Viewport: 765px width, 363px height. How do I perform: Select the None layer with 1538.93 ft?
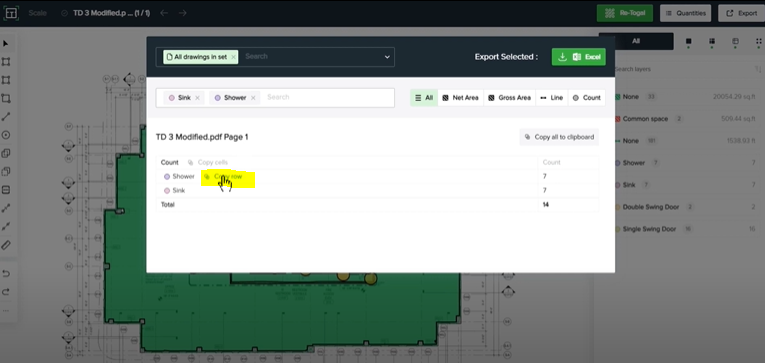click(685, 141)
